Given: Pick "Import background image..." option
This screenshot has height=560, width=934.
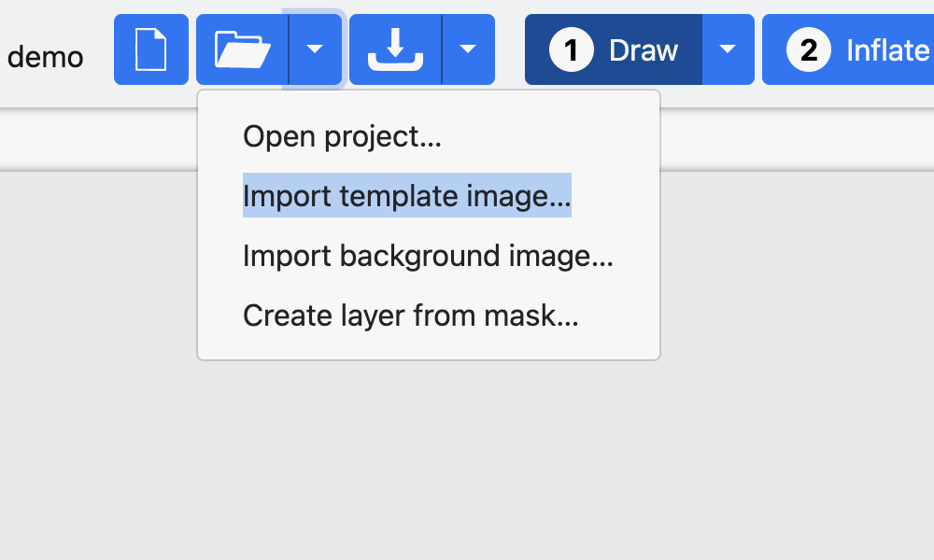Looking at the screenshot, I should (428, 256).
